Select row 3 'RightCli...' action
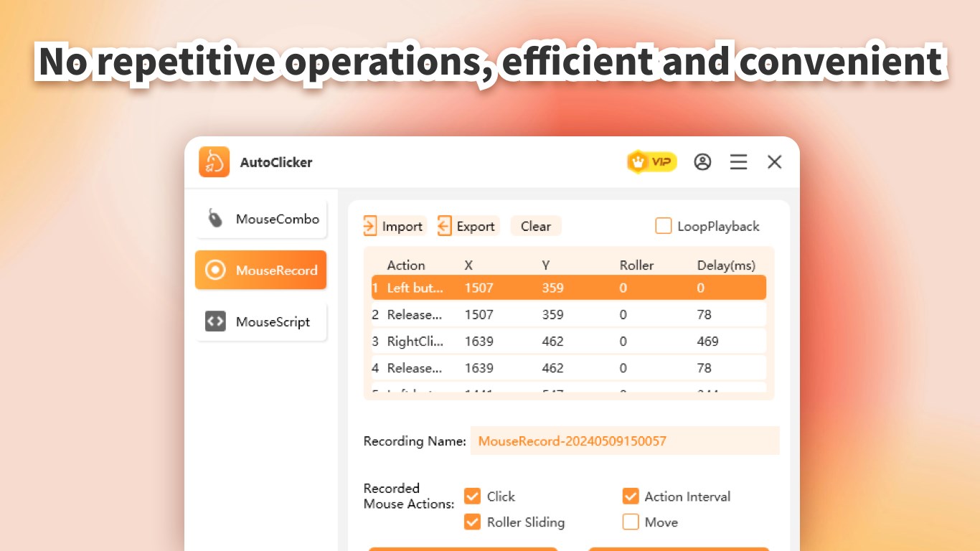 (x=568, y=341)
